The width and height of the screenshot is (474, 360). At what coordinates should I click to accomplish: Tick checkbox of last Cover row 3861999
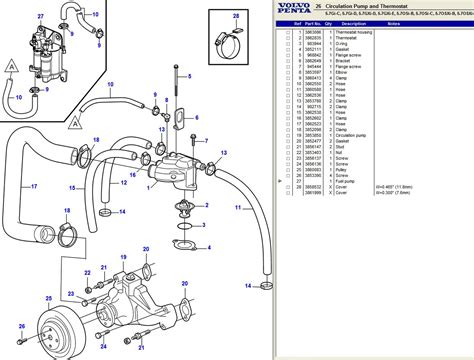[288, 193]
